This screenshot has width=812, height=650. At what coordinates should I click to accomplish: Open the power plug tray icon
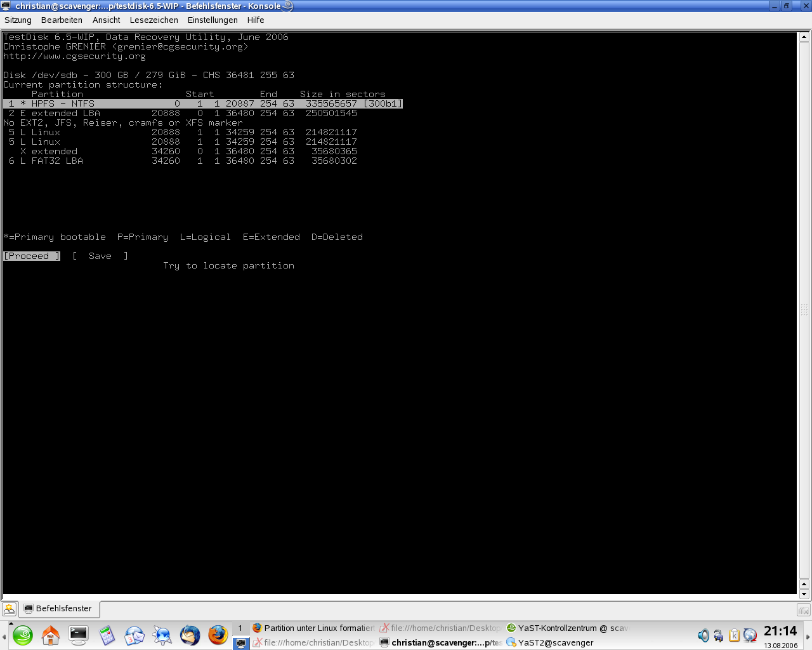pos(719,635)
